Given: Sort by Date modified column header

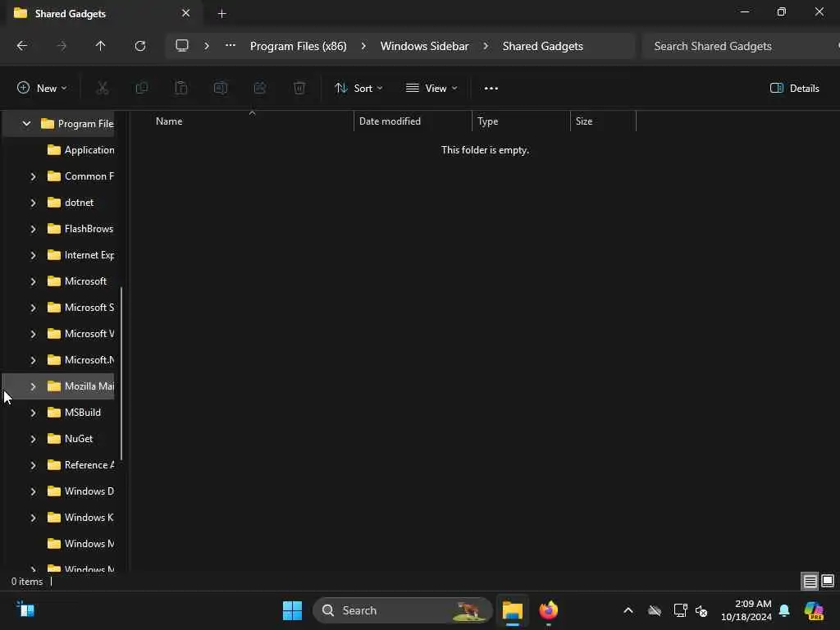Looking at the screenshot, I should point(413,121).
